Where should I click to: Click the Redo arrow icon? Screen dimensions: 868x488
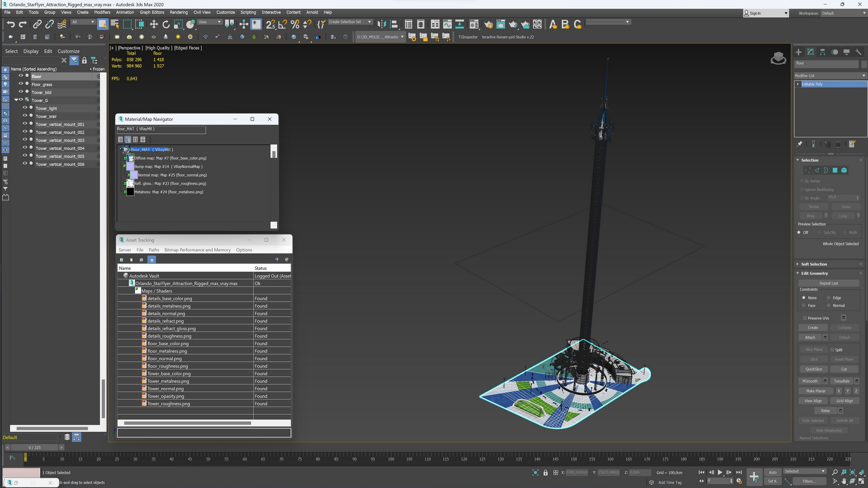coord(23,24)
